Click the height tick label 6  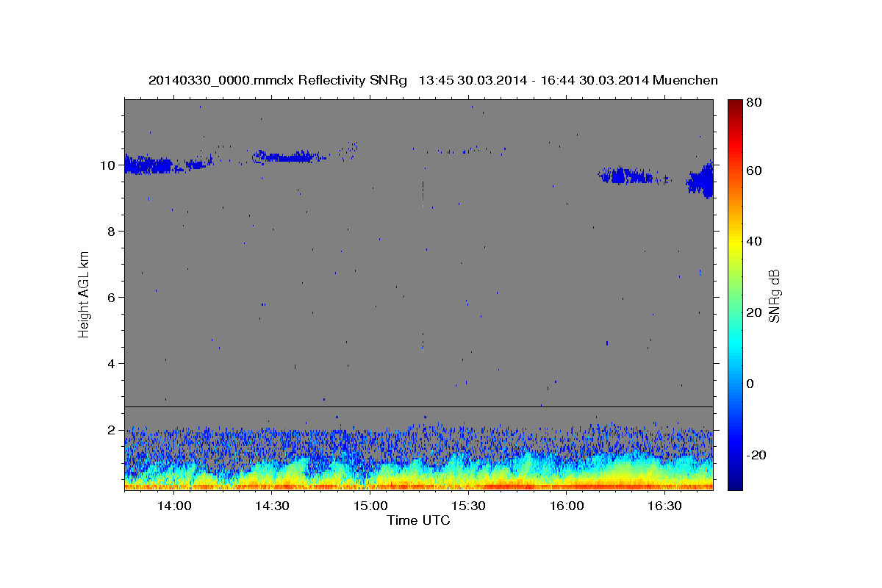[x=112, y=298]
